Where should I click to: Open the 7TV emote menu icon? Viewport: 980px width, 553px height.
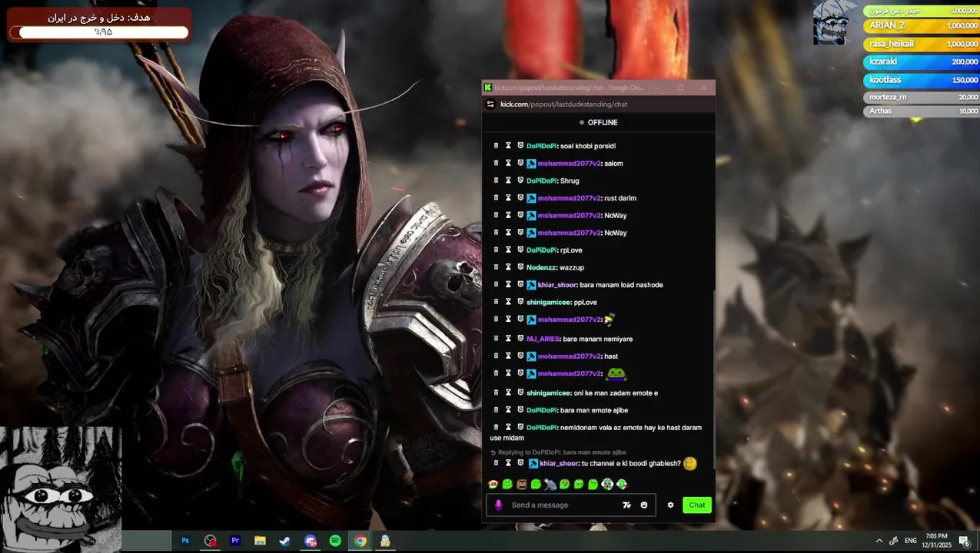[626, 505]
